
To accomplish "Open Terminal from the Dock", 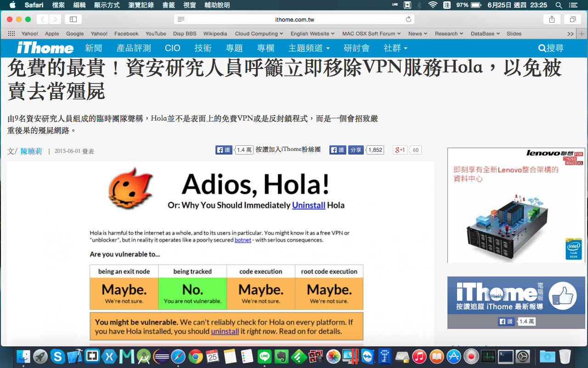I will point(505,356).
